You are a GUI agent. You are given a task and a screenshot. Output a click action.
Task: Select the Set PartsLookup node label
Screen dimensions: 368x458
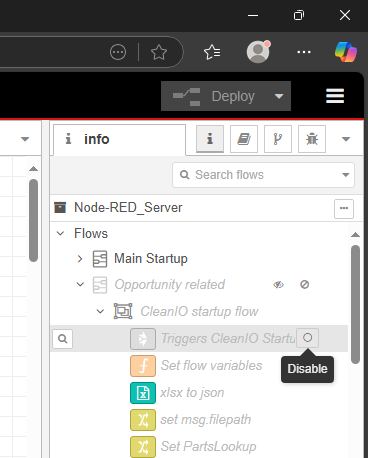pyautogui.click(x=208, y=447)
